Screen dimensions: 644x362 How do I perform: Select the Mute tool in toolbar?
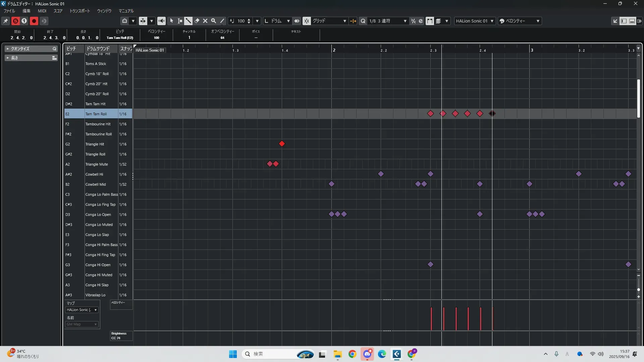point(205,21)
